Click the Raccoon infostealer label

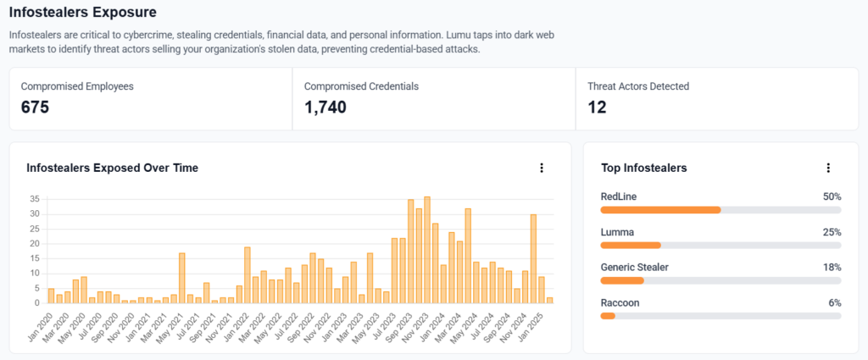coord(620,303)
